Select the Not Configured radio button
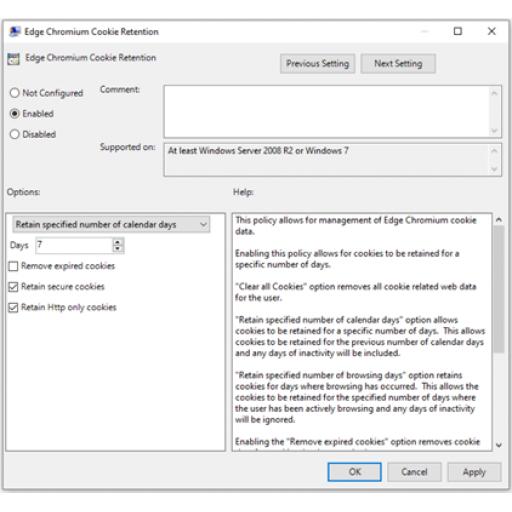Viewport: 512px width, 512px height. (15, 93)
